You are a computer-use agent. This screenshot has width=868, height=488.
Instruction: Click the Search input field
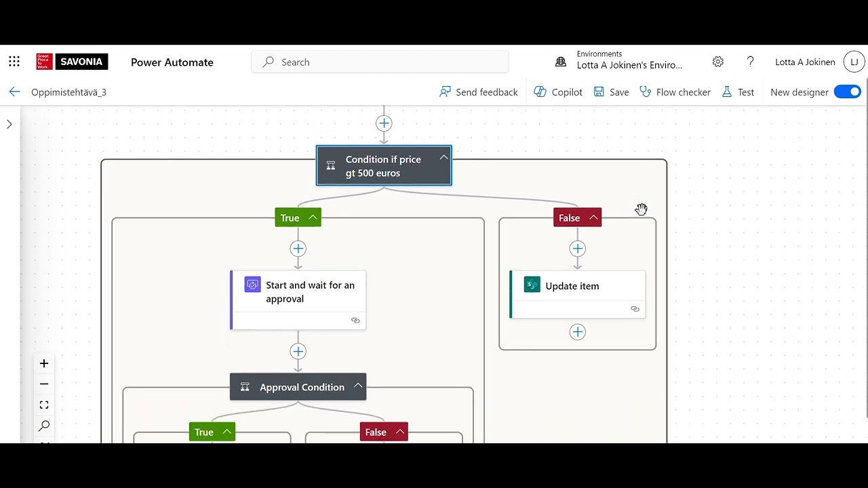[380, 62]
